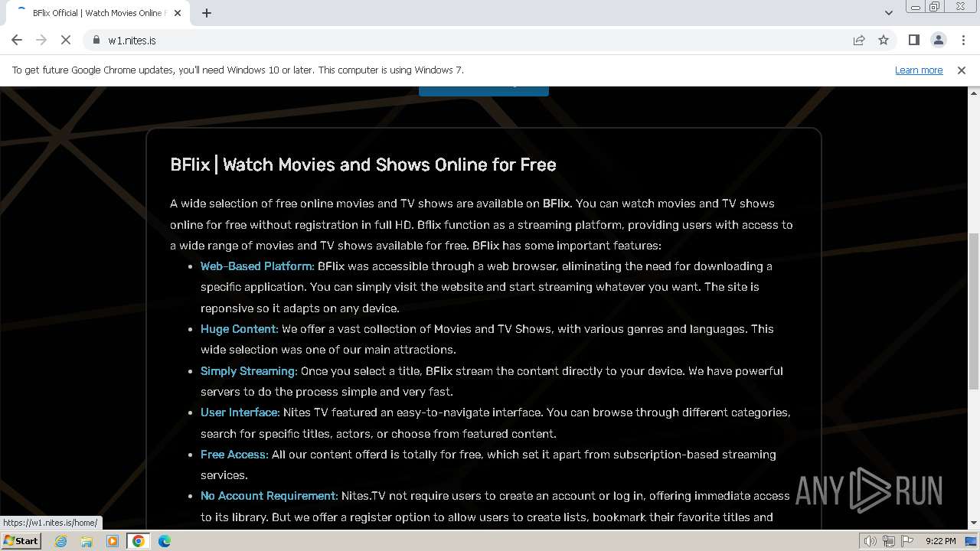Click the scrollbar up arrow
The image size is (980, 551).
point(974,93)
